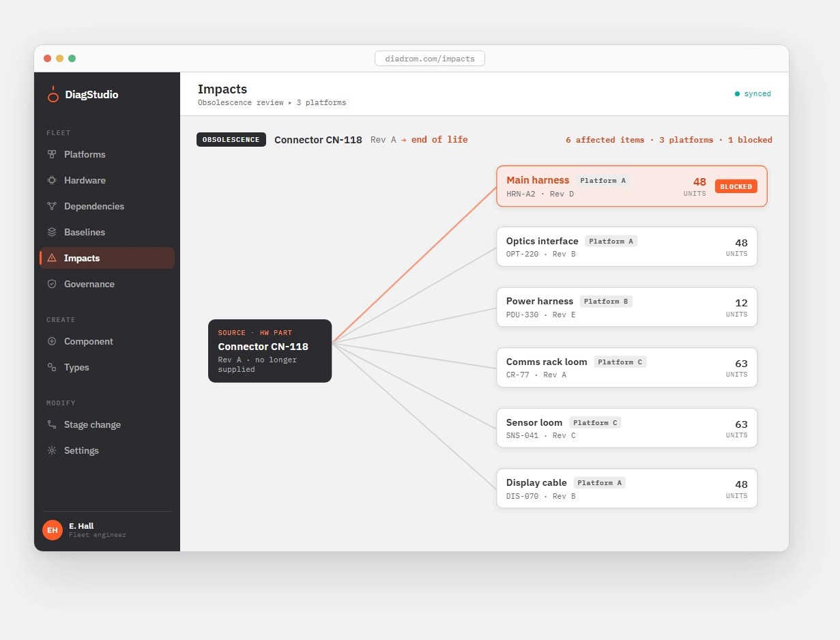840x640 pixels.
Task: Click the Governance shield icon
Action: (x=52, y=285)
